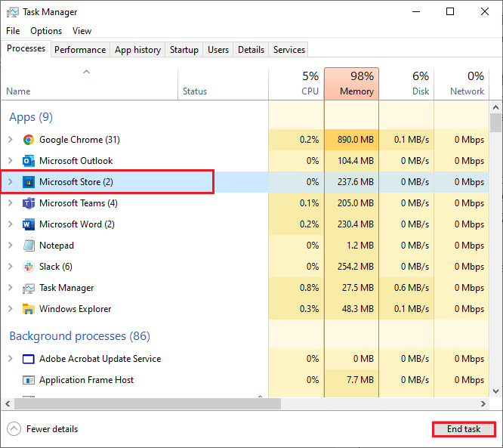This screenshot has width=503, height=448.
Task: Switch to the Services tab
Action: coord(289,50)
